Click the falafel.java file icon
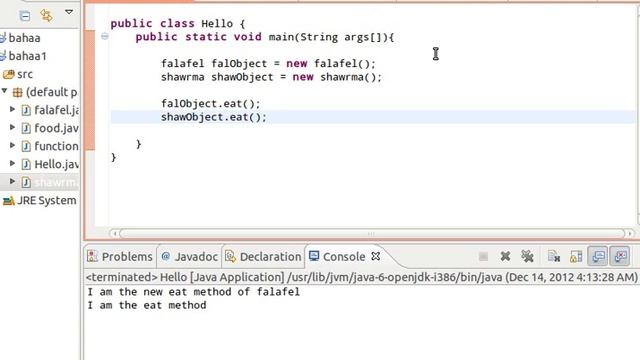This screenshot has width=640, height=360. click(26, 110)
